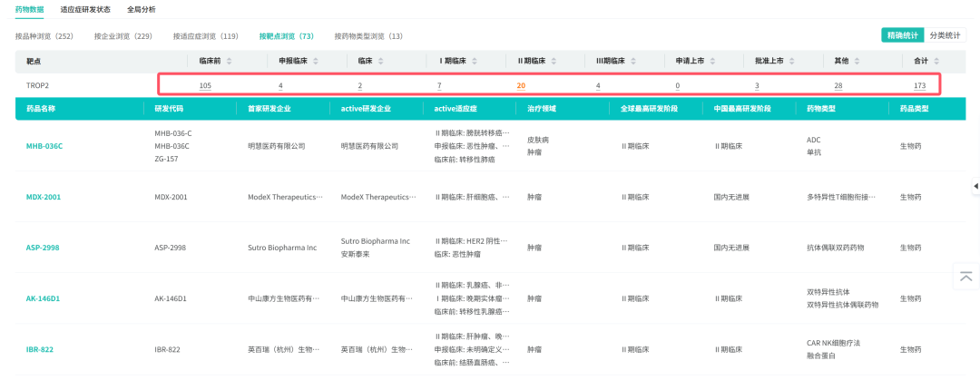
Task: Open drug link IBR-822
Action: [x=39, y=349]
